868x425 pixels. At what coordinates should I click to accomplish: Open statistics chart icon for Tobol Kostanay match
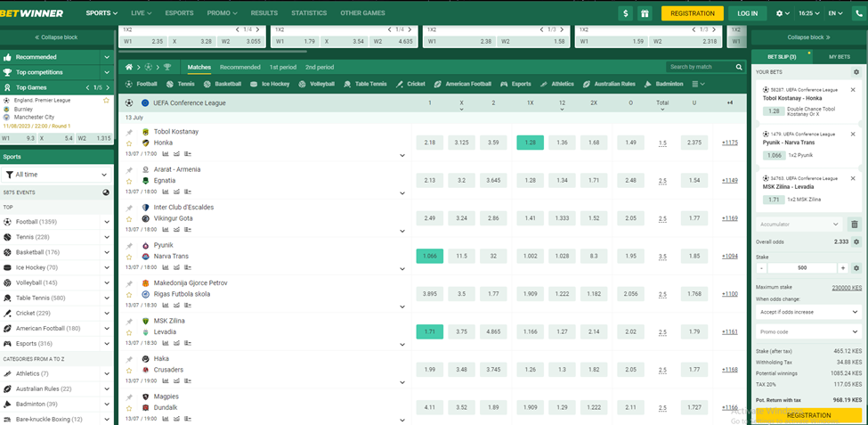coord(165,154)
